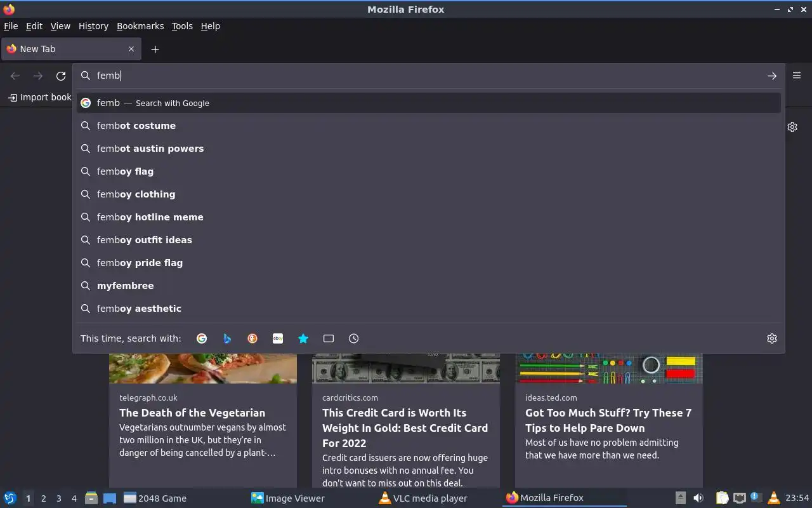Image resolution: width=812 pixels, height=508 pixels.
Task: Open the system start menu icon
Action: click(10, 498)
